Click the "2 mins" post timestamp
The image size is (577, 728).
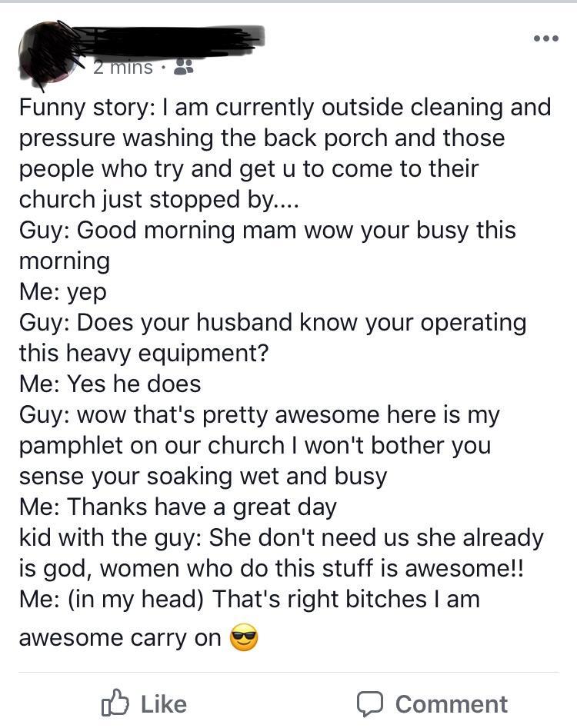click(x=123, y=68)
